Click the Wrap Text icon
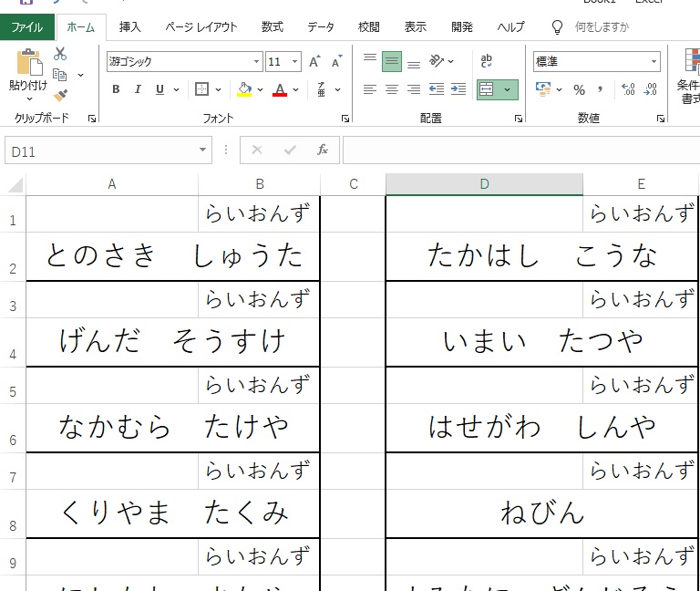700x591 pixels. (x=486, y=61)
